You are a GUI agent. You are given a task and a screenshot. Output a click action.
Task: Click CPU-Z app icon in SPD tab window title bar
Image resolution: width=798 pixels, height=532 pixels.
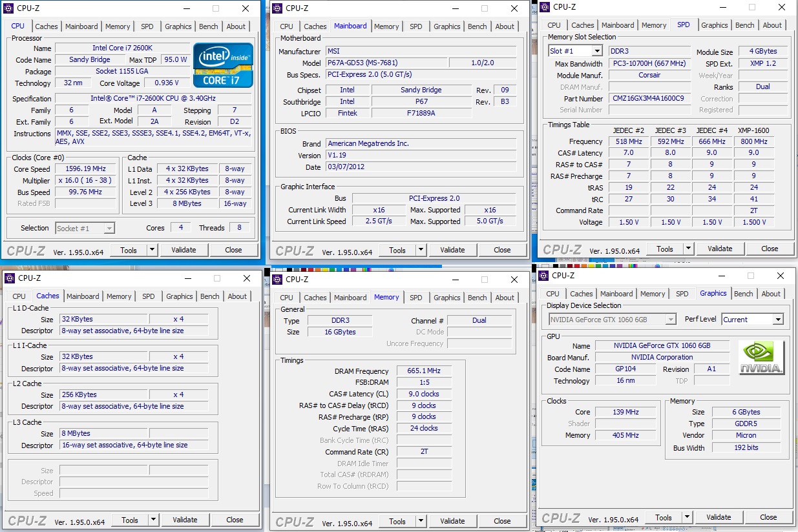click(544, 7)
